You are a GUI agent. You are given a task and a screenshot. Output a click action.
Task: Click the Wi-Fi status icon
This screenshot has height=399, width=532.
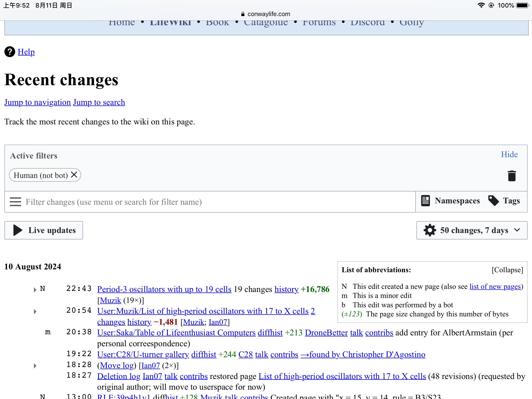481,5
